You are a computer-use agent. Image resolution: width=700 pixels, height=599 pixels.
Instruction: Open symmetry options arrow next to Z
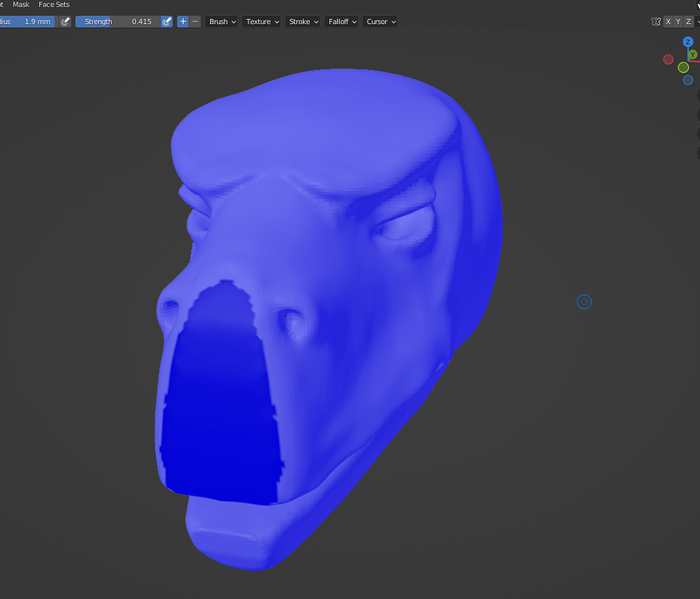coord(698,22)
